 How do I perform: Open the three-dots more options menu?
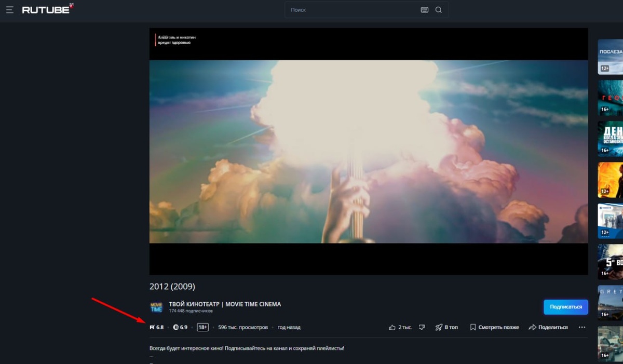tap(581, 327)
